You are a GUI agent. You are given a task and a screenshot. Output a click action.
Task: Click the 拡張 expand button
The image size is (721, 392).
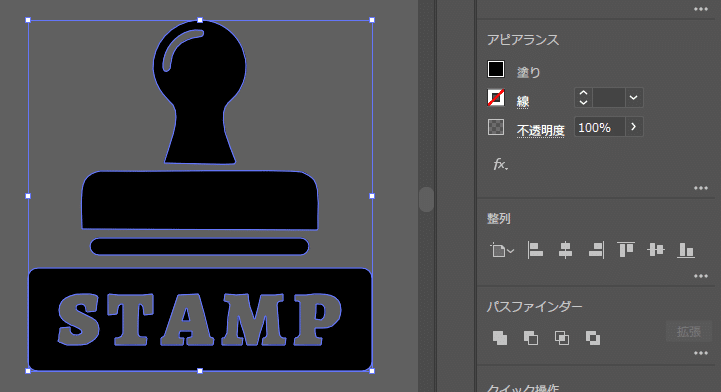click(x=688, y=331)
